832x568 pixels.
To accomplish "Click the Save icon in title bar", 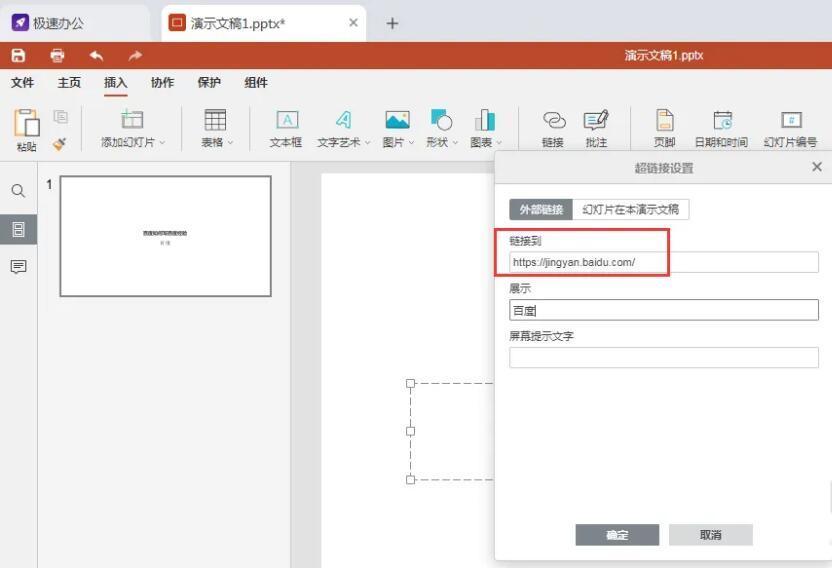I will click(18, 56).
